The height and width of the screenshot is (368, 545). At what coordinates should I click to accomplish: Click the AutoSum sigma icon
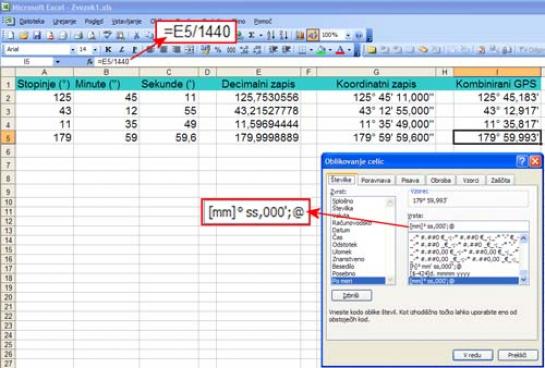[251, 35]
